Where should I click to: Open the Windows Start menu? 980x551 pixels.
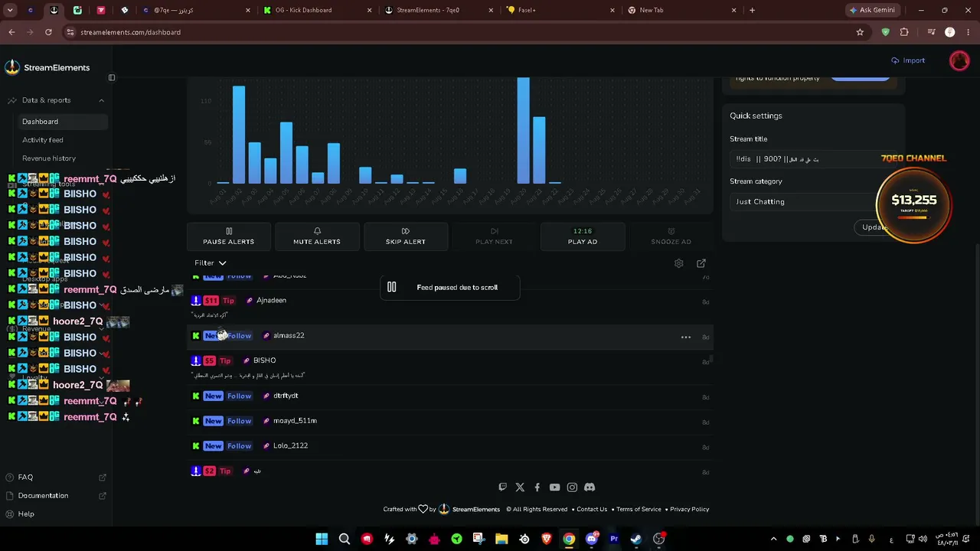click(322, 540)
